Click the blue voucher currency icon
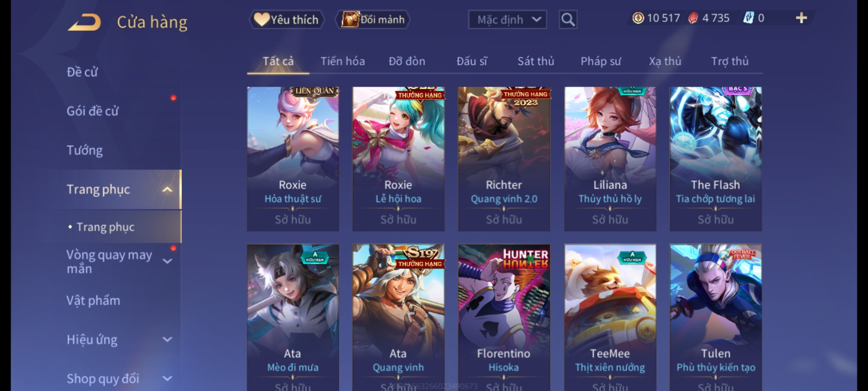 tap(748, 18)
